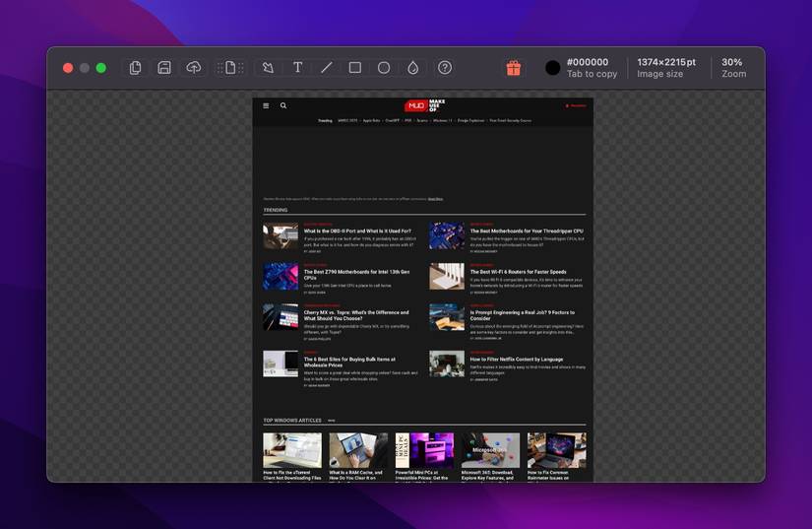
Task: Click the Z790 Motherboards article thumbnail
Action: click(281, 276)
